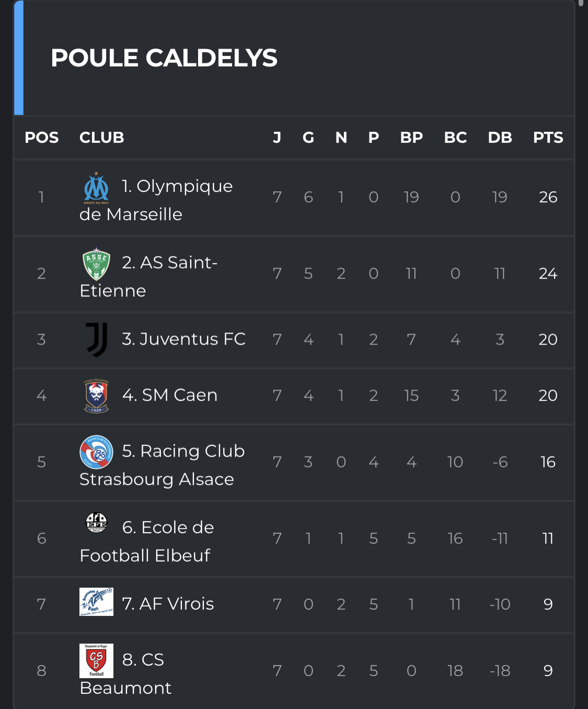Click the AS Saint-Etienne green crest

[x=97, y=265]
